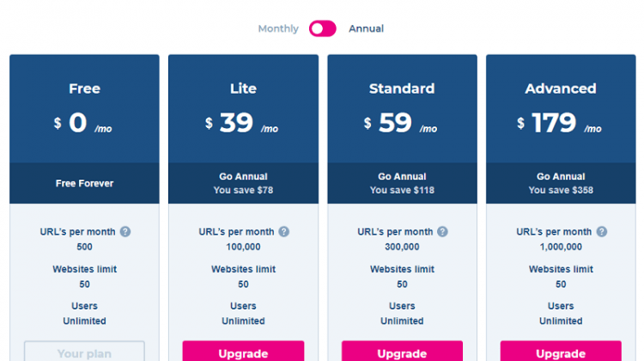Select the Annual billing label
This screenshot has height=361, width=644.
coord(367,28)
